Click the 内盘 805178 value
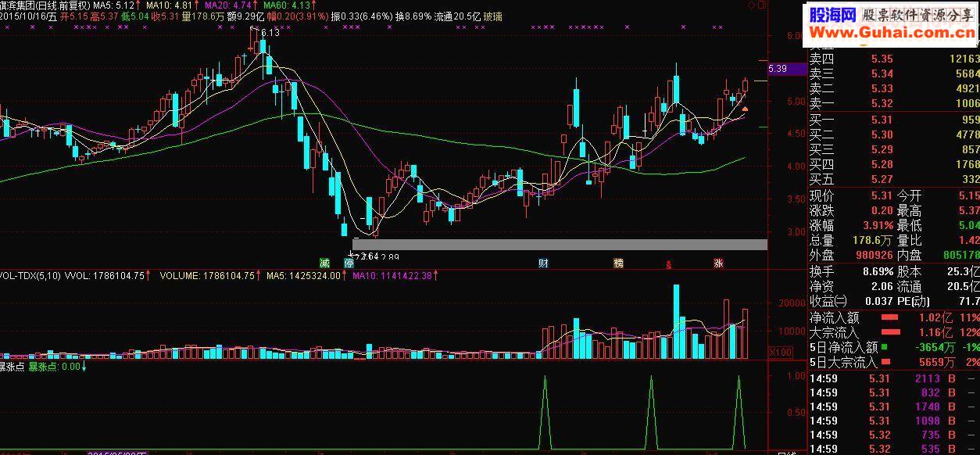980x455 pixels. (960, 255)
